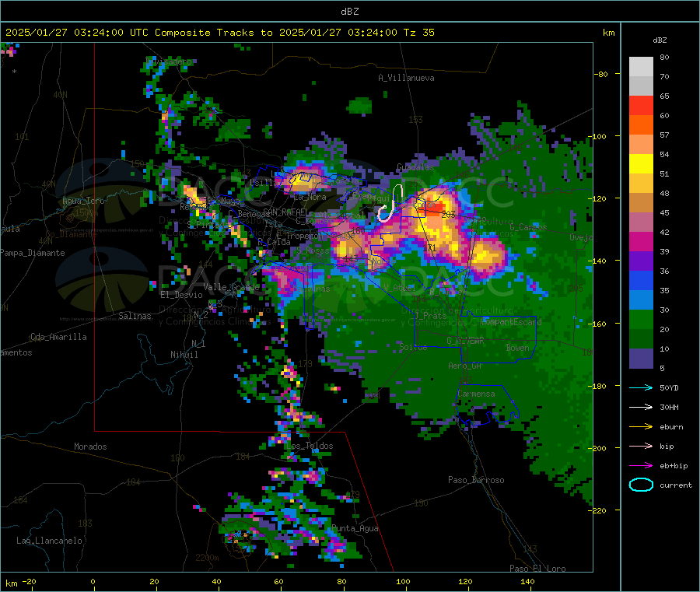Pick the slate purple 5-10 dBZ swatch
This screenshot has width=700, height=592.
coord(641,358)
